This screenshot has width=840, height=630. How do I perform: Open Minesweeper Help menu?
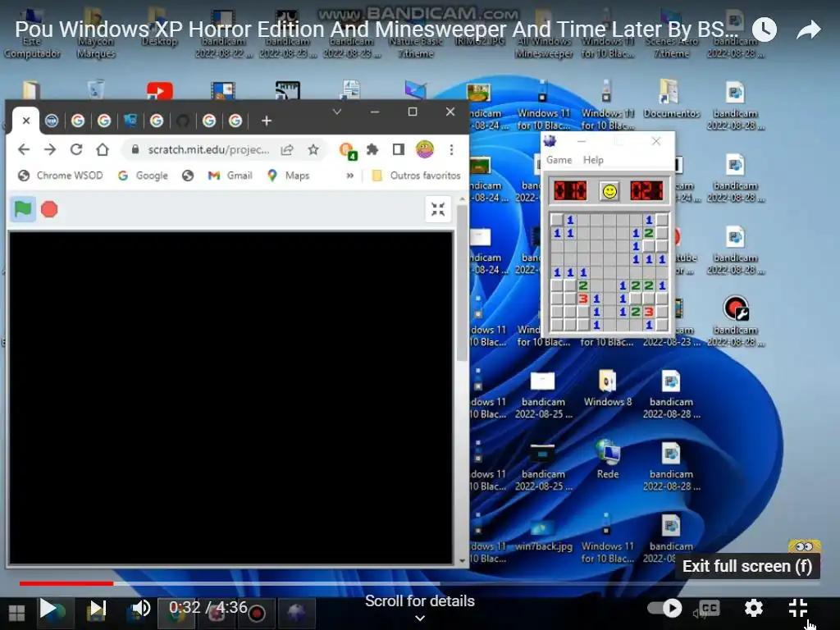pos(593,160)
